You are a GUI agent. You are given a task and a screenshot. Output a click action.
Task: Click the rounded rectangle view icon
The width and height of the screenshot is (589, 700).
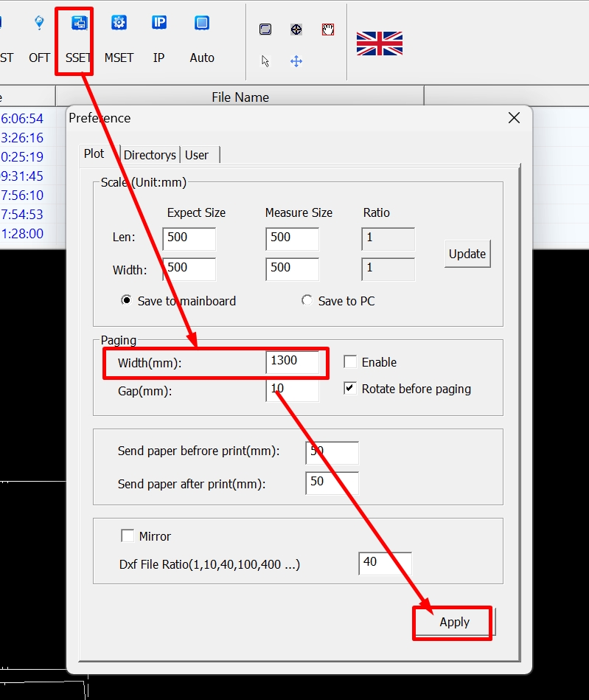(x=265, y=30)
